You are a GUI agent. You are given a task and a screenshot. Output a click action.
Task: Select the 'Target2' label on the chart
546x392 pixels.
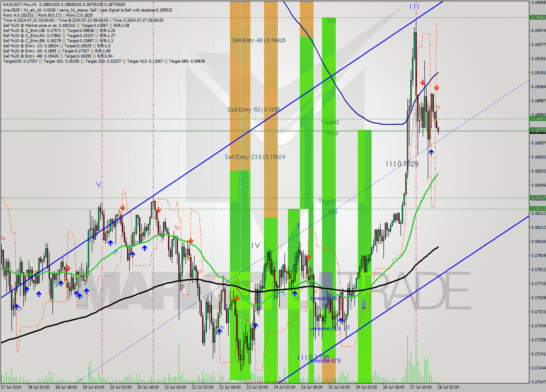point(330,122)
